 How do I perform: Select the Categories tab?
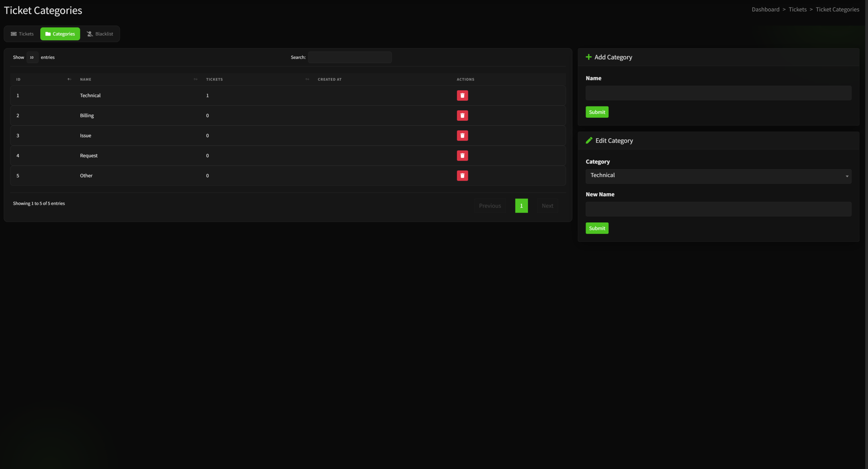[x=60, y=34]
